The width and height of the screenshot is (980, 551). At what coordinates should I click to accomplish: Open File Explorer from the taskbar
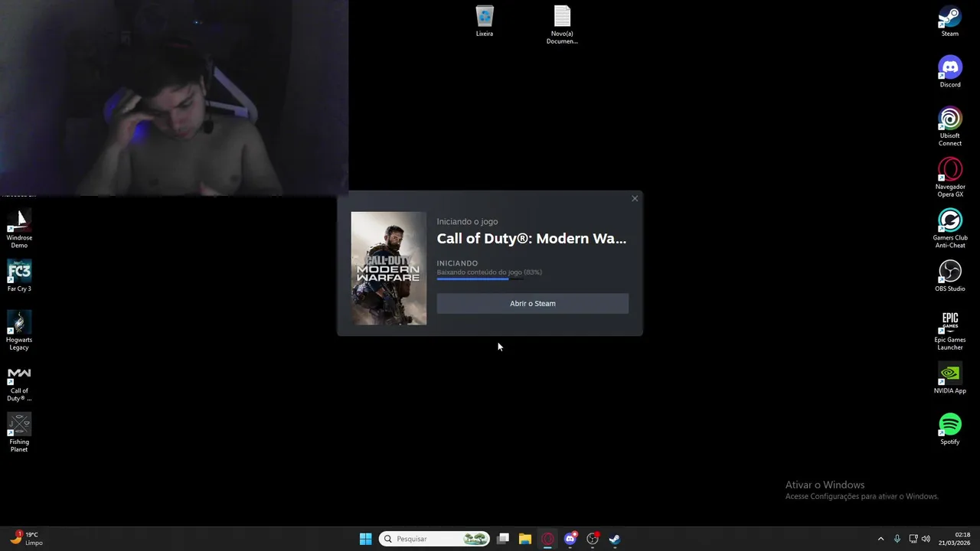click(x=525, y=539)
